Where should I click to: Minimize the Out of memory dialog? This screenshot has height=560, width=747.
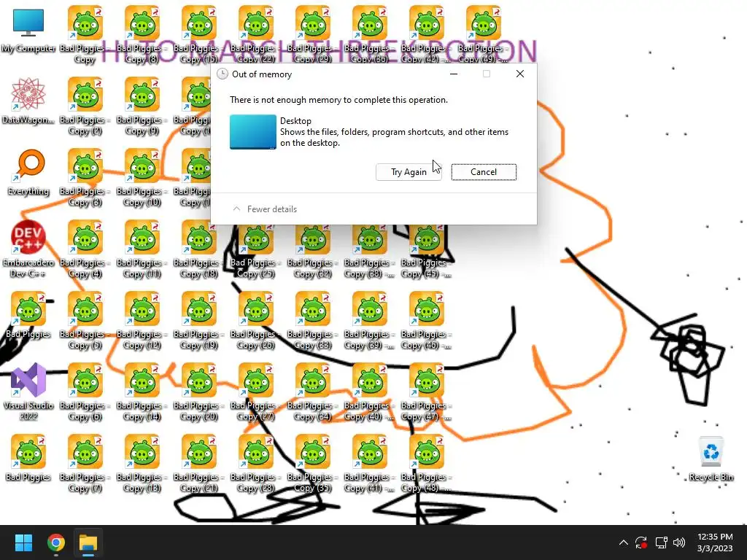tap(454, 74)
